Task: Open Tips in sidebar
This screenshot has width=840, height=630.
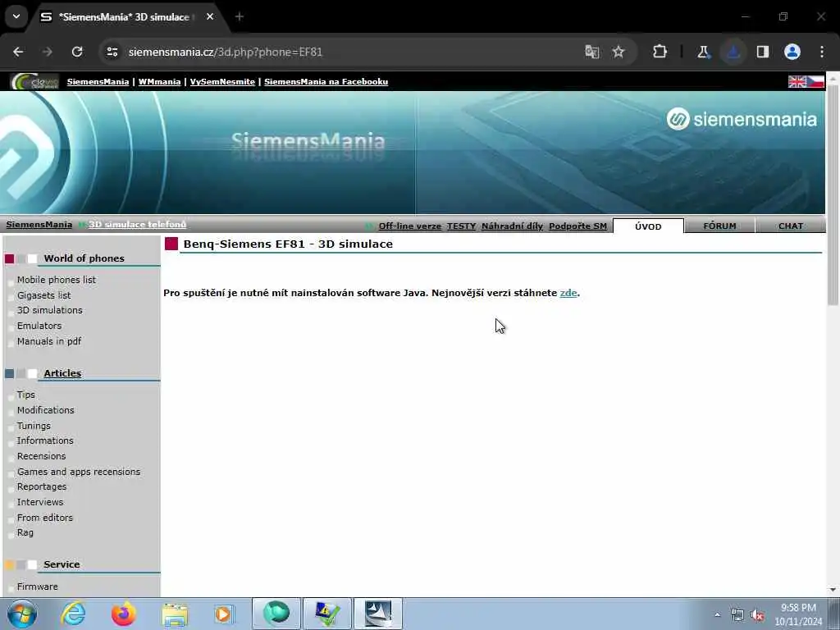Action: [x=25, y=395]
